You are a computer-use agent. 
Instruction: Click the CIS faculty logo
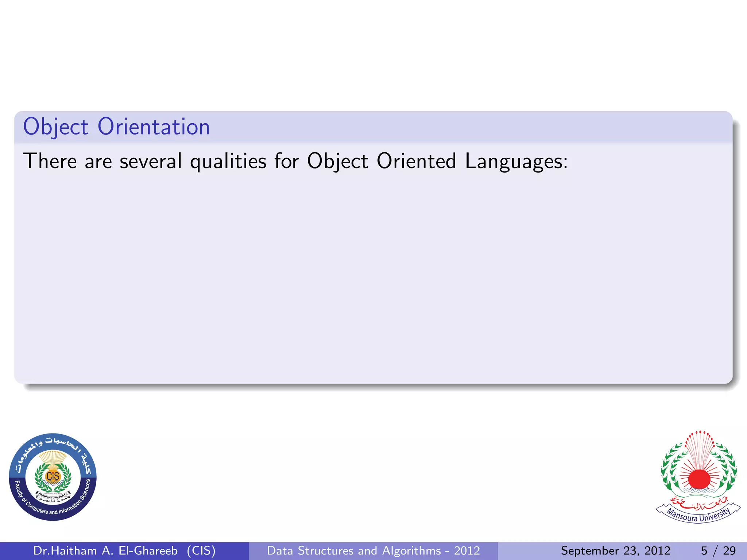pos(53,477)
